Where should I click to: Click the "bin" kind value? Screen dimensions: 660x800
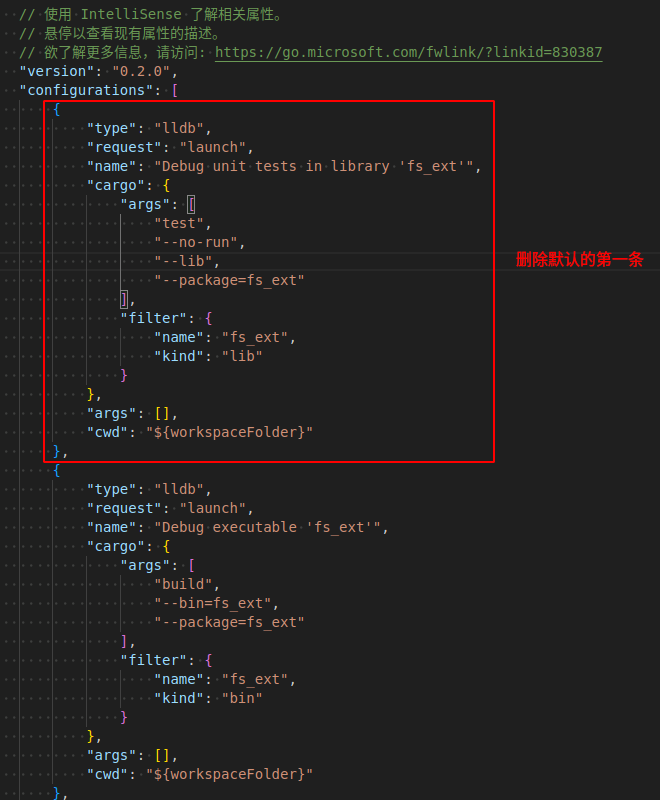[x=242, y=698]
